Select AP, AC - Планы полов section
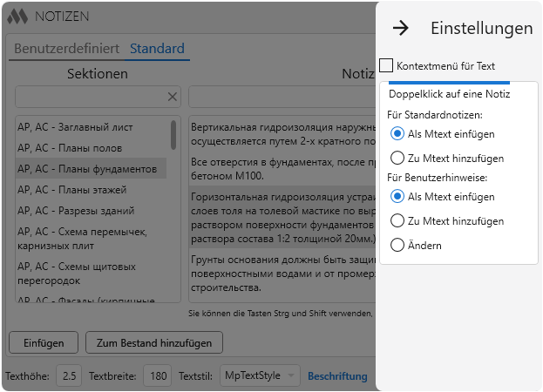This screenshot has width=543, height=392. (70, 148)
